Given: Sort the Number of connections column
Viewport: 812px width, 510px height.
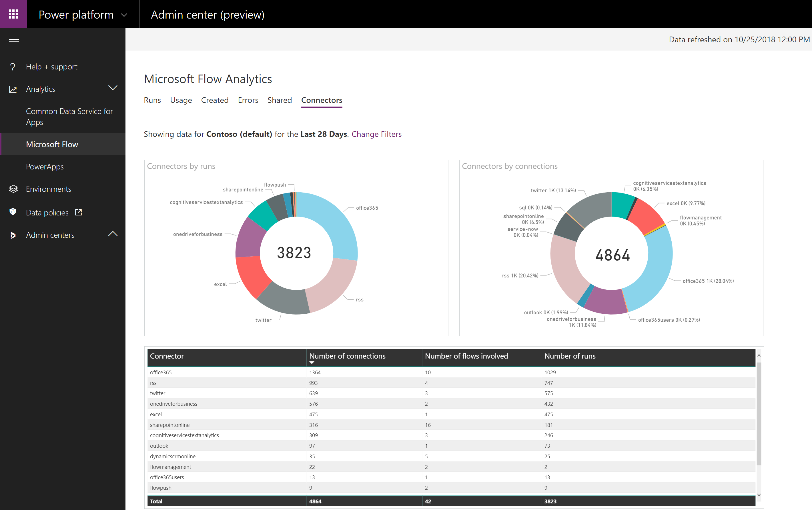Looking at the screenshot, I should click(x=347, y=357).
